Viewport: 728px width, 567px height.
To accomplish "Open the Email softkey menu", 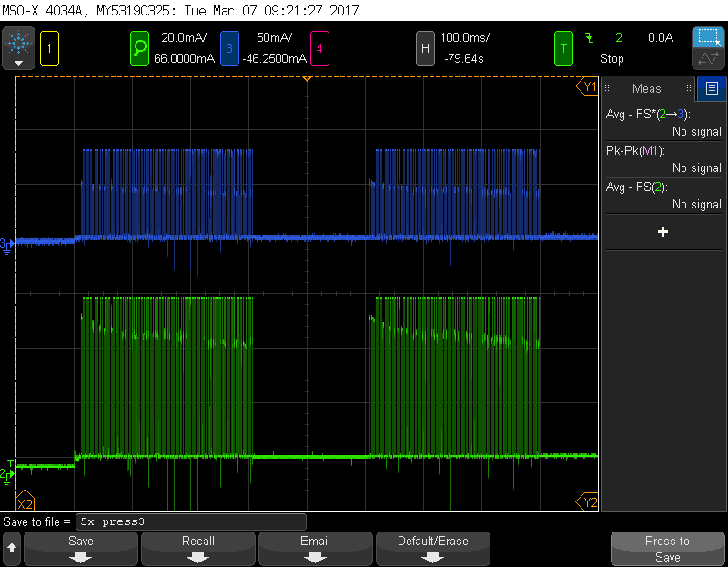I will coord(316,549).
